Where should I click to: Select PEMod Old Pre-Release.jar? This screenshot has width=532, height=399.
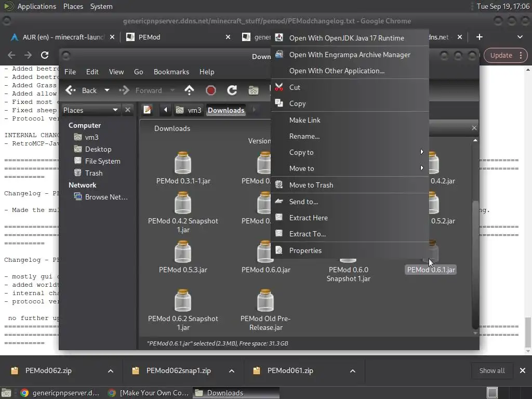(x=265, y=310)
